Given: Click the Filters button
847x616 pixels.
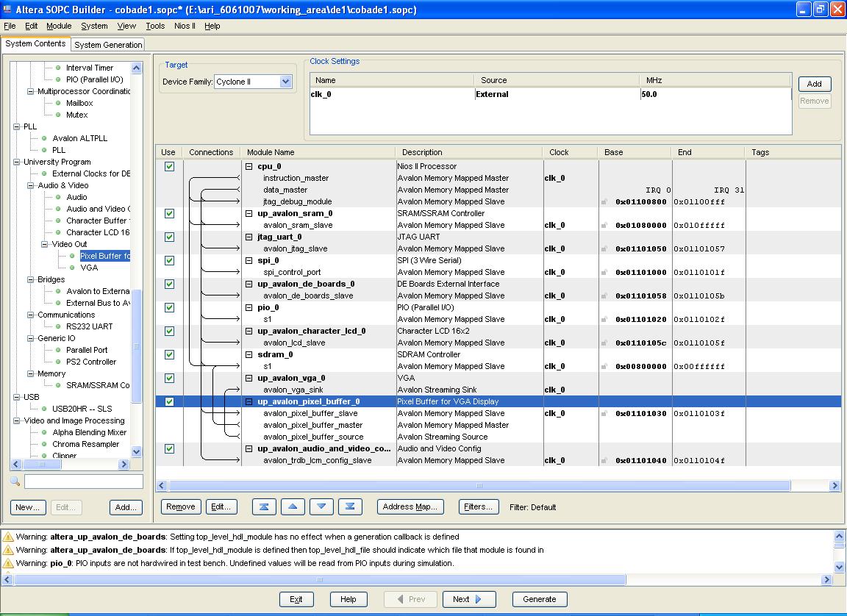Looking at the screenshot, I should coord(478,507).
